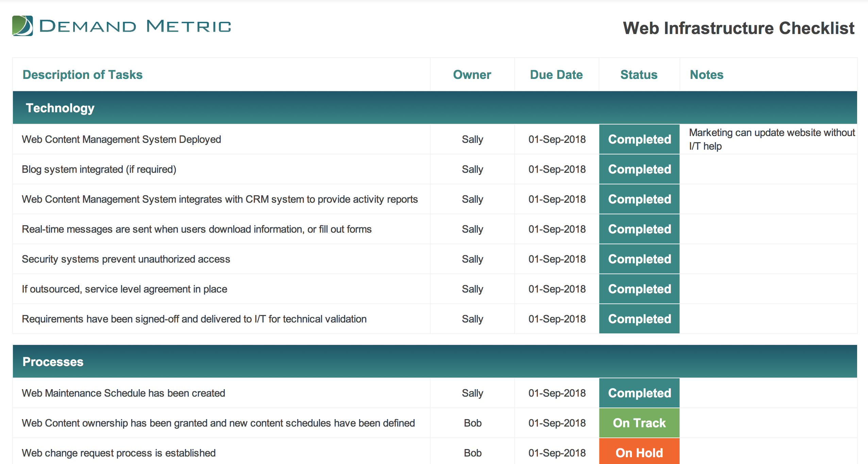868x464 pixels.
Task: Select the Description of Tasks column header
Action: 83,74
